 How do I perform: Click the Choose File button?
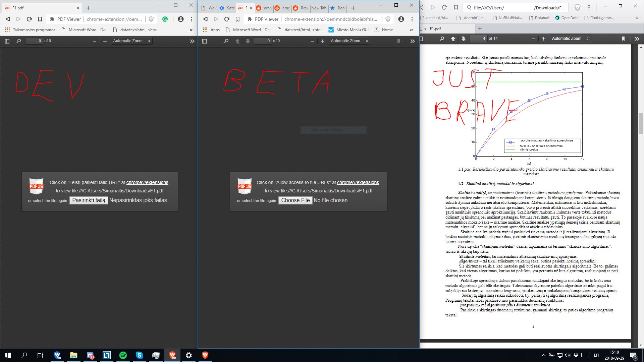click(x=295, y=200)
